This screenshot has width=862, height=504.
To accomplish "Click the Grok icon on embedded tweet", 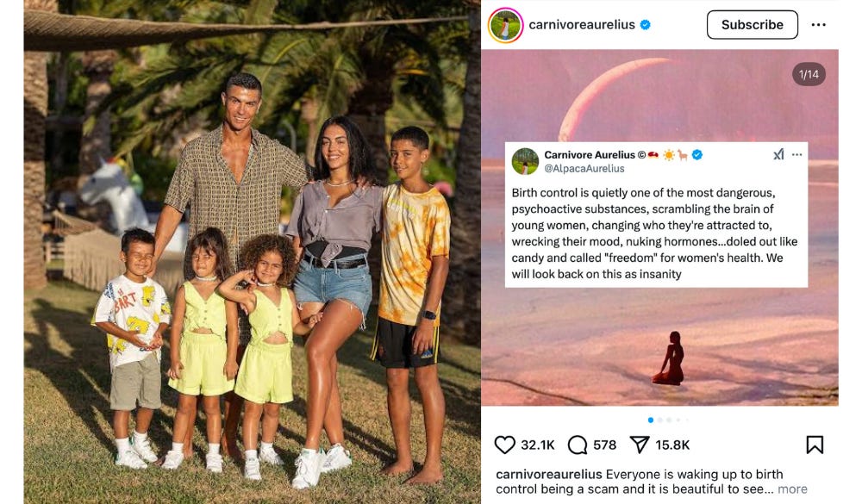I will point(778,155).
